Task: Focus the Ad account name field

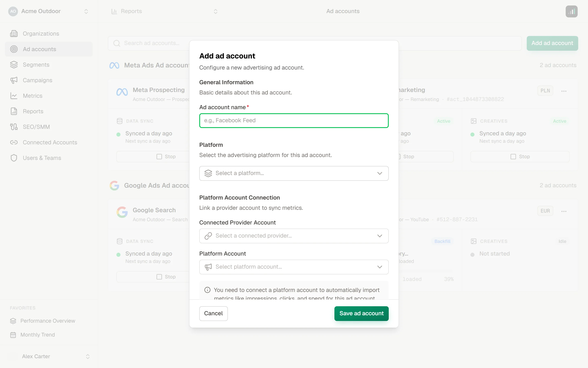Action: click(x=294, y=120)
